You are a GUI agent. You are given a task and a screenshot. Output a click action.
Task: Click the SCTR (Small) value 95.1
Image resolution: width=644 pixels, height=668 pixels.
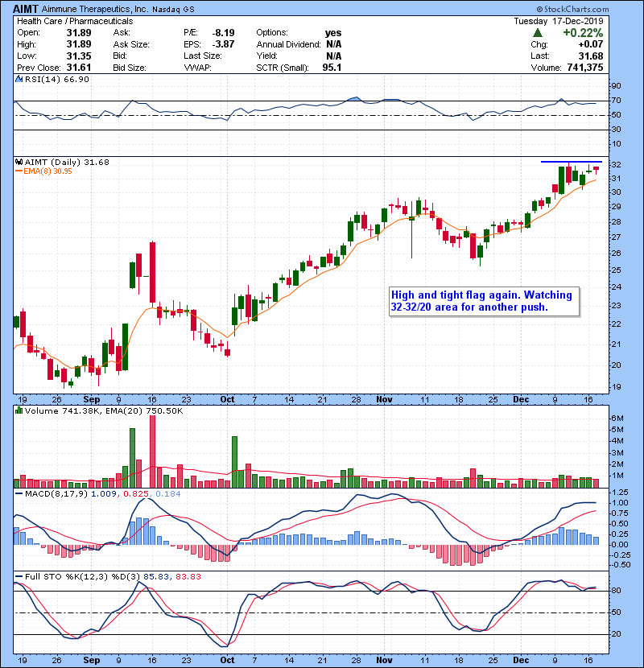coord(332,68)
